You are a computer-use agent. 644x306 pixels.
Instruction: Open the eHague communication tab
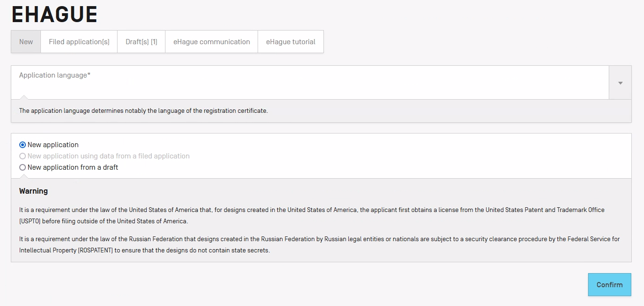coord(212,42)
